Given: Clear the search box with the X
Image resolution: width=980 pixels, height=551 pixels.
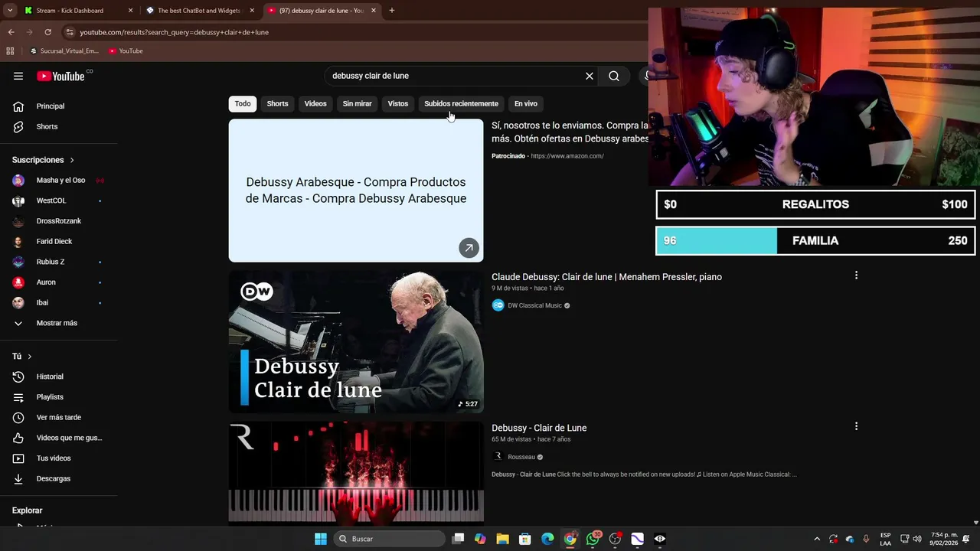Looking at the screenshot, I should pyautogui.click(x=590, y=76).
